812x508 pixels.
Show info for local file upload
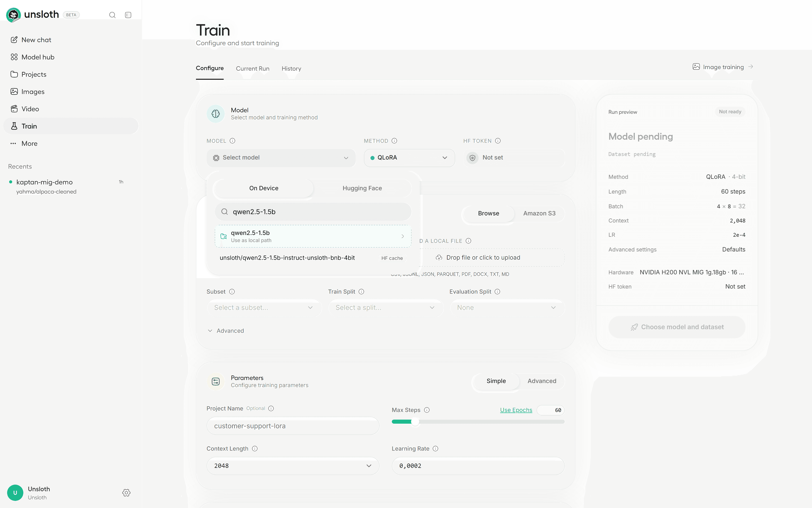pyautogui.click(x=469, y=241)
